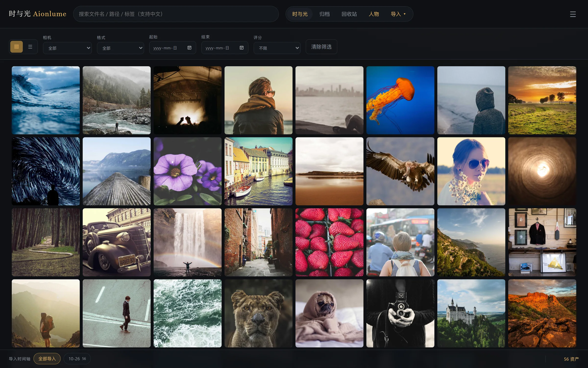Open the 归档 tab
Image resolution: width=588 pixels, height=368 pixels.
325,14
